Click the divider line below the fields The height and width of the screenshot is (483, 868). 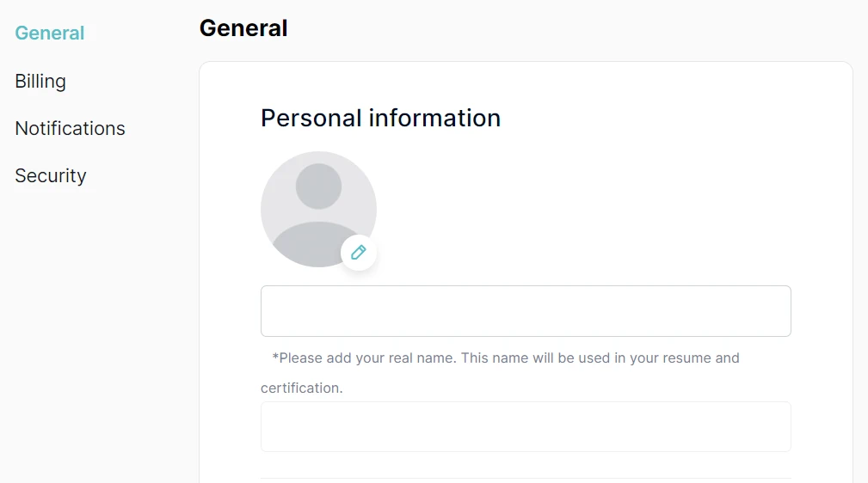pos(526,478)
